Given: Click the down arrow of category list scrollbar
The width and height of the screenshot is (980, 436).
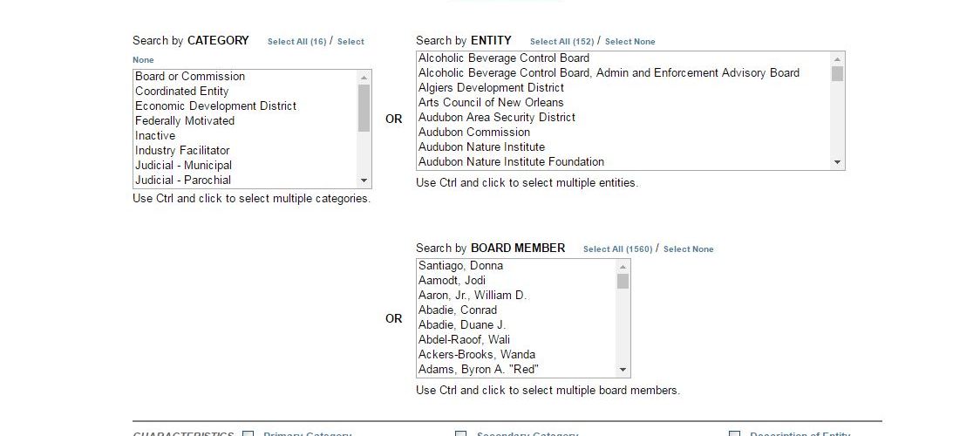Looking at the screenshot, I should click(364, 181).
